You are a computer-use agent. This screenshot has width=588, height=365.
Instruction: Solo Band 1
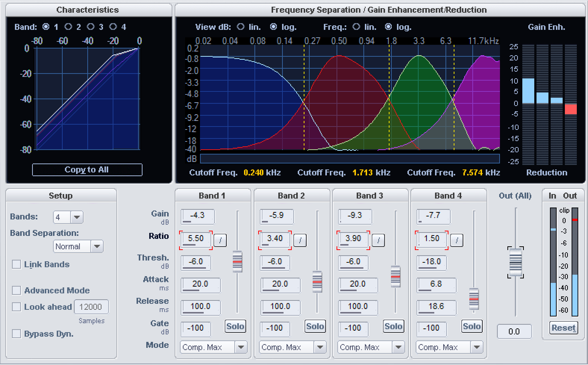[235, 326]
